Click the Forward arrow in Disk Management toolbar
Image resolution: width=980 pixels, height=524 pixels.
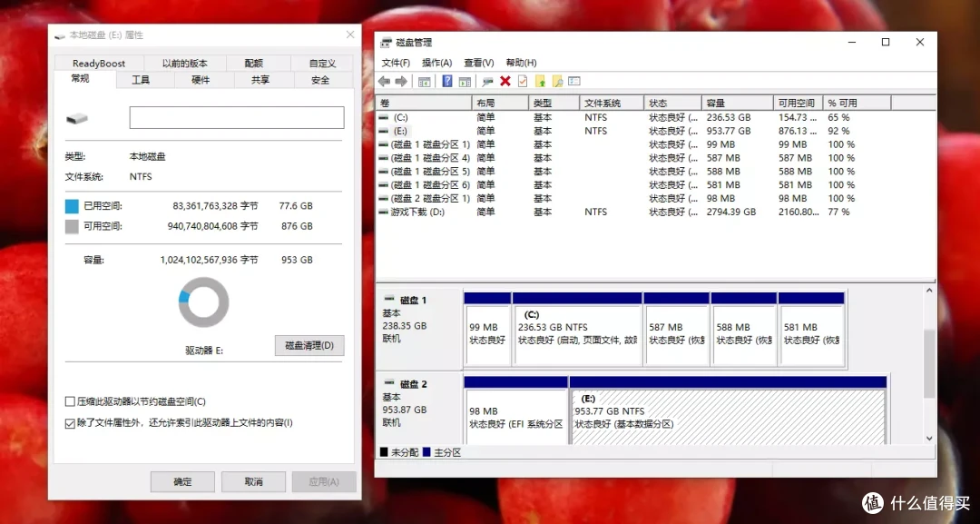[x=401, y=82]
